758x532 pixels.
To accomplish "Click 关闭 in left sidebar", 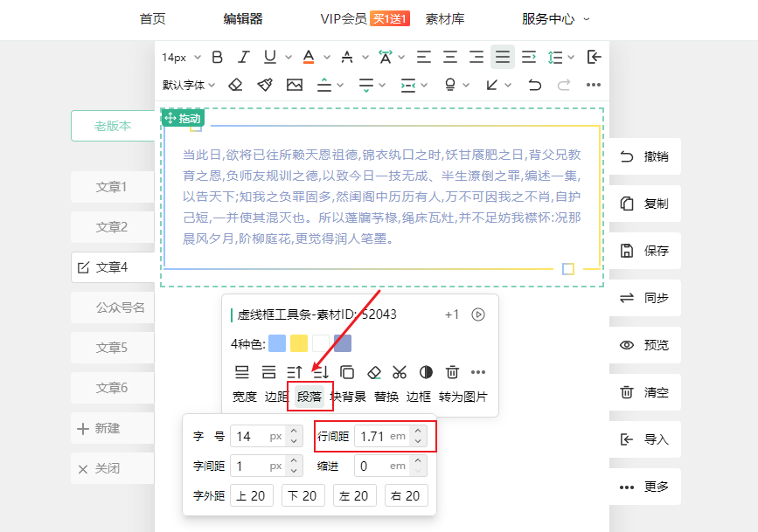I will click(x=112, y=468).
